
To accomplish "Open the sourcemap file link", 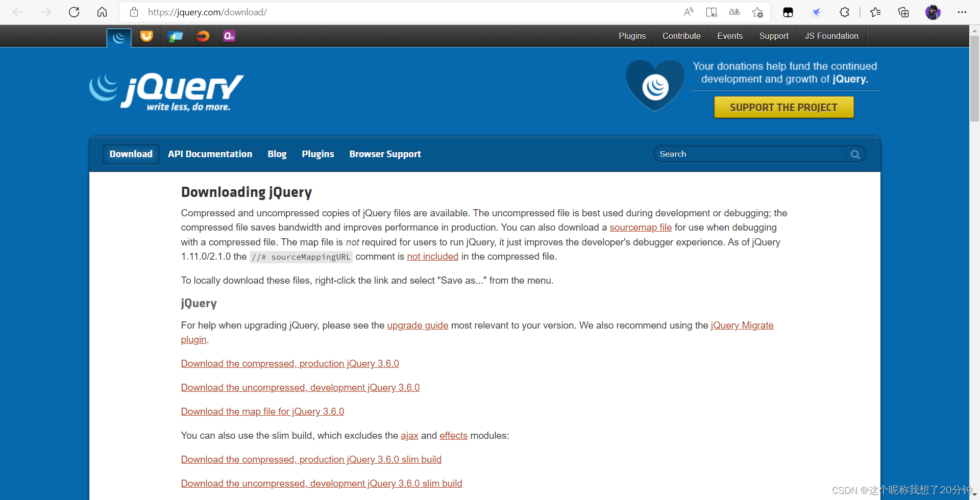I will [641, 228].
